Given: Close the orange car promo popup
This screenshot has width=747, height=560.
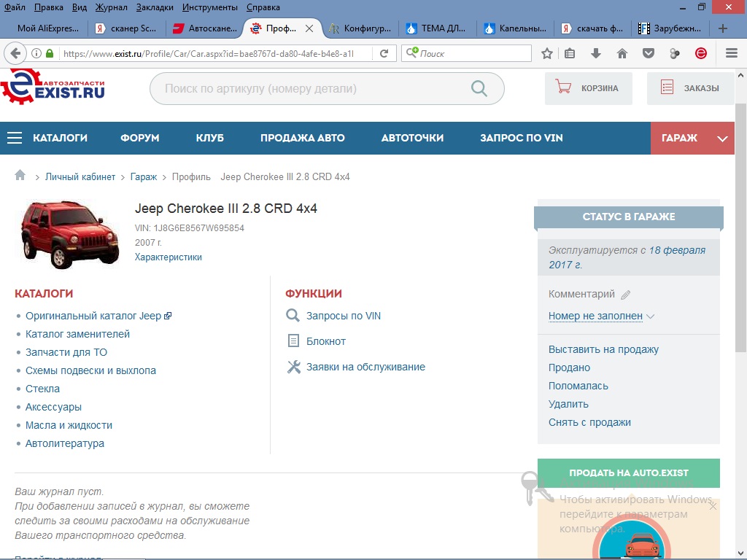Looking at the screenshot, I should coord(713,506).
